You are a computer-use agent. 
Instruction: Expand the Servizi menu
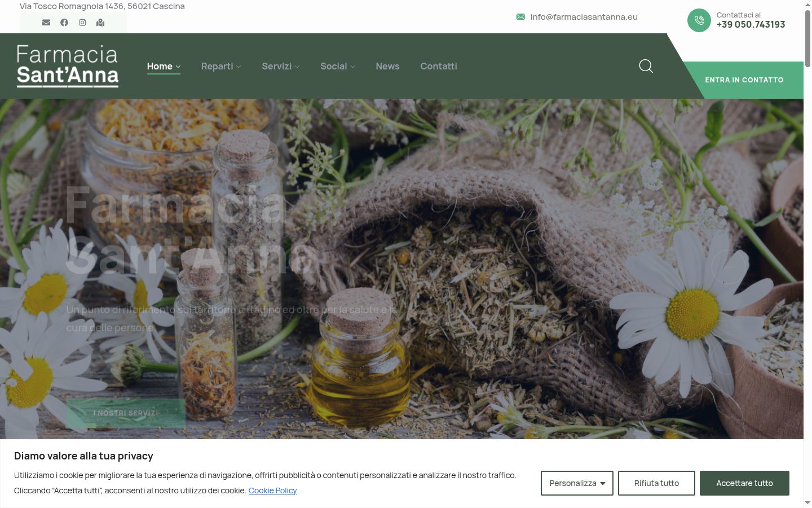[x=281, y=66]
